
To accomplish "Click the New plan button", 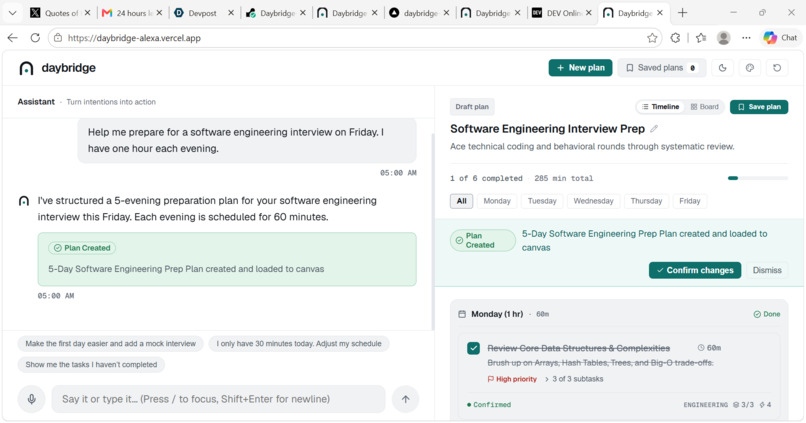I will point(580,68).
